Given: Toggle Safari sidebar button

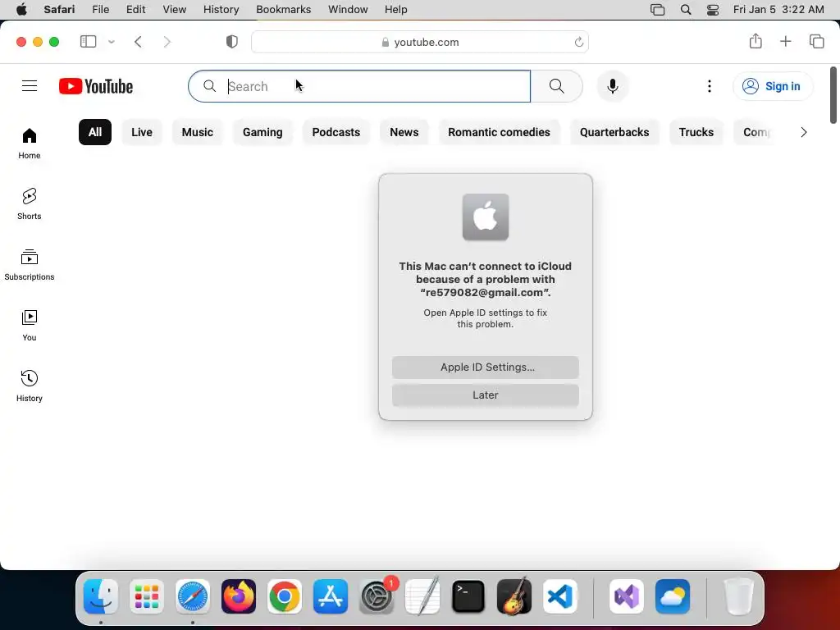Looking at the screenshot, I should 88,41.
